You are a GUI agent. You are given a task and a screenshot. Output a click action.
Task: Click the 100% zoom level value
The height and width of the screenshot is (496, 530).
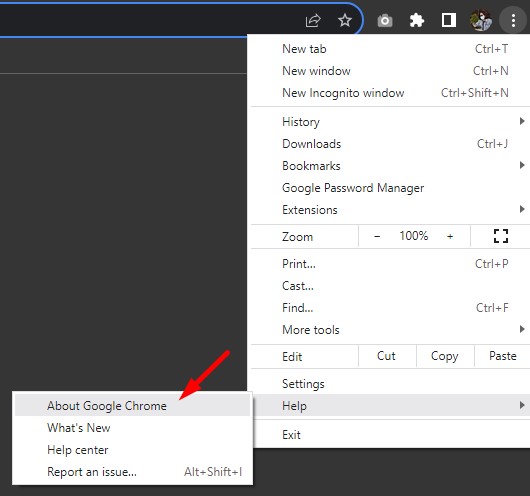(x=413, y=236)
